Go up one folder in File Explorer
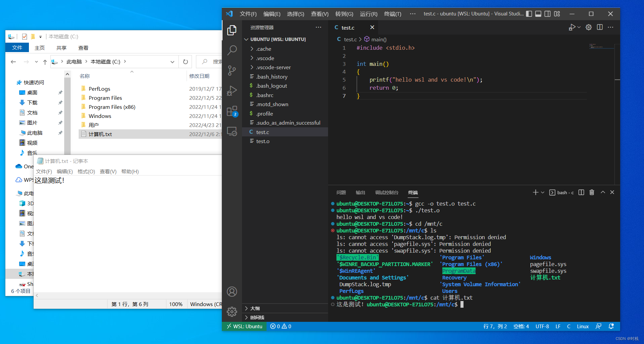 point(45,62)
